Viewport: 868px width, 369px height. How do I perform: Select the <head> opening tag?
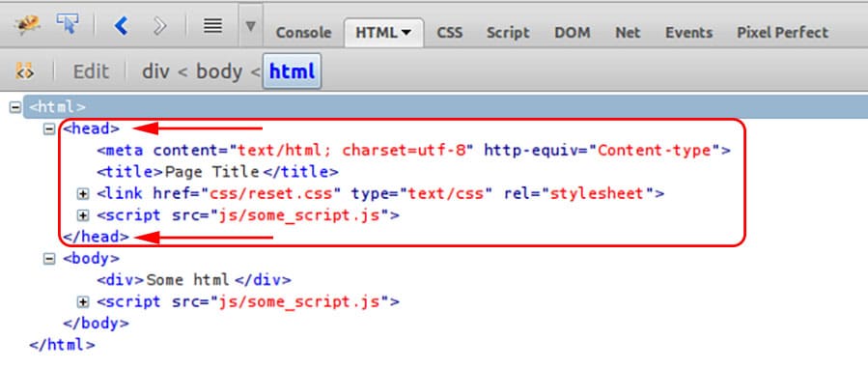coord(91,128)
